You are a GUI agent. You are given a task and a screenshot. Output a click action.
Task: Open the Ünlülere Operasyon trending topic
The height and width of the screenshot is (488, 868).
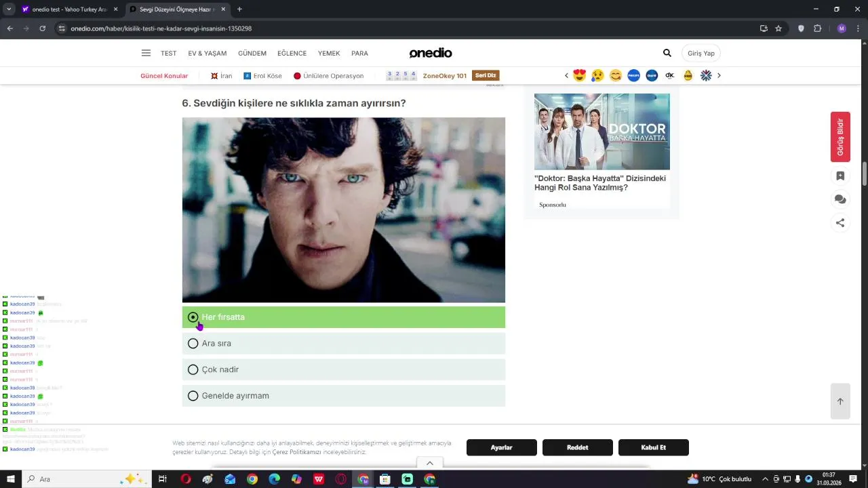click(x=328, y=76)
